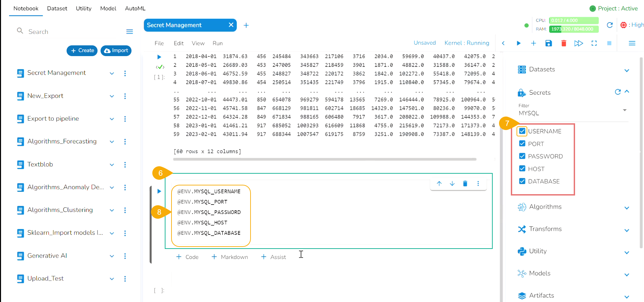Delete the active cell using trash icon
The image size is (644, 302).
(x=465, y=183)
